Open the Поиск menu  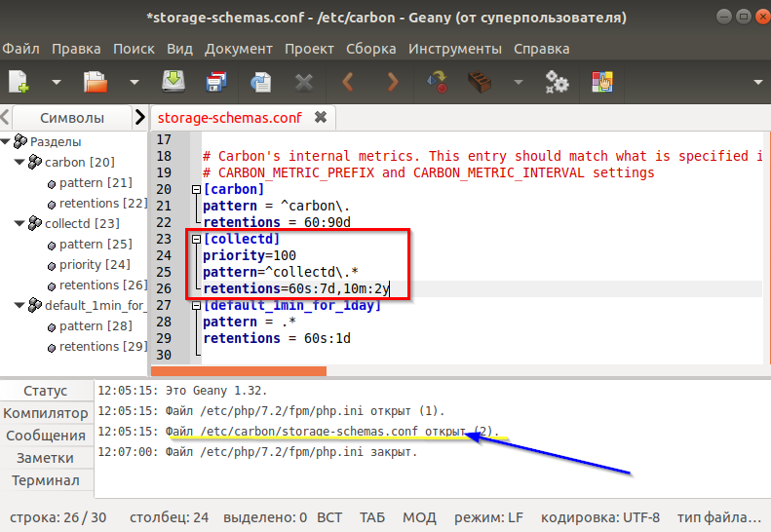(134, 49)
